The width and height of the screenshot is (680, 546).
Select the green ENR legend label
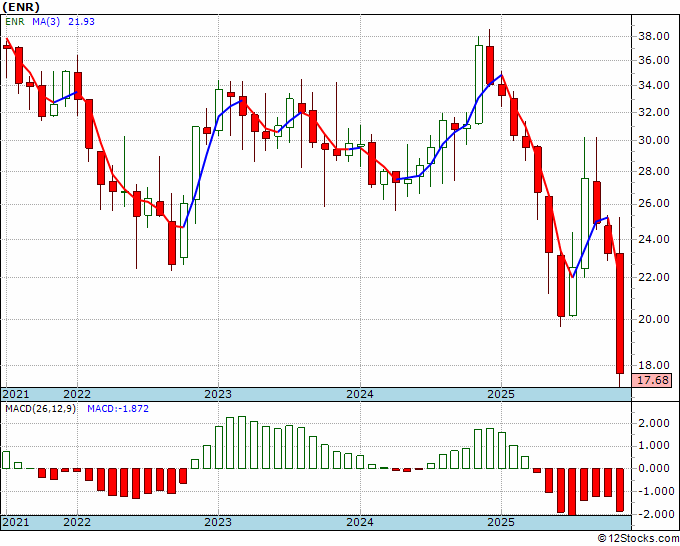[15, 22]
